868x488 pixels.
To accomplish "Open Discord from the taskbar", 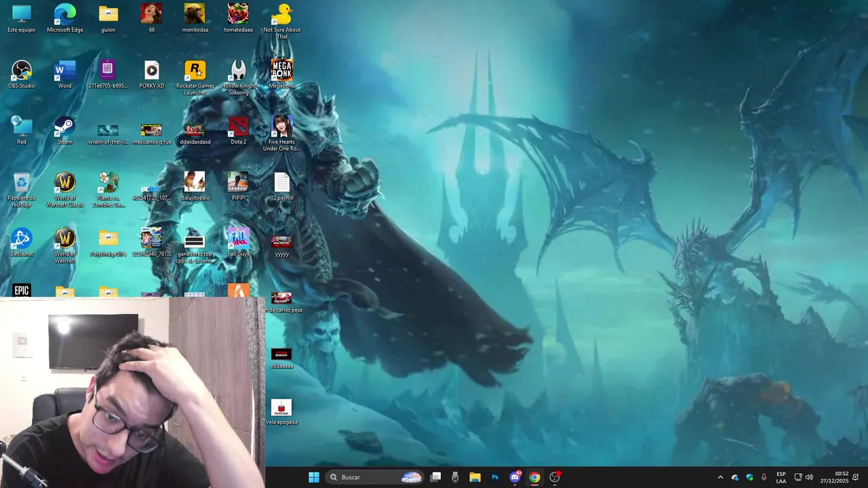I will point(515,477).
